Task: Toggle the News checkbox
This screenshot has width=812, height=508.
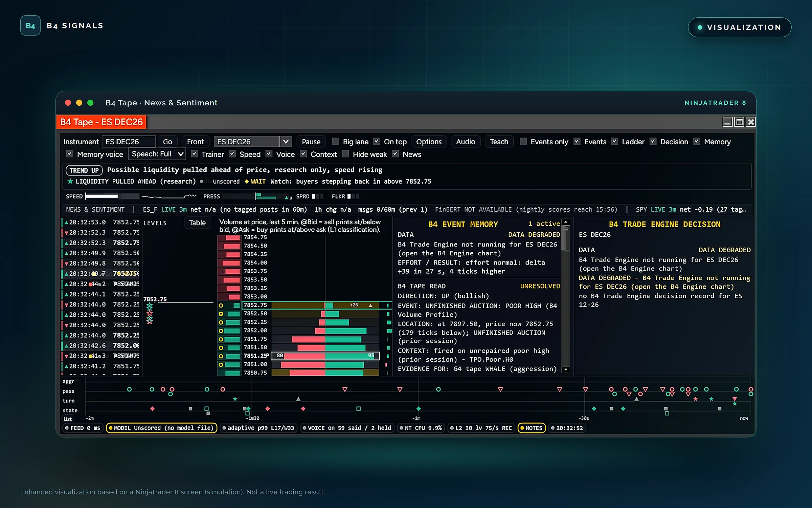Action: pyautogui.click(x=395, y=154)
